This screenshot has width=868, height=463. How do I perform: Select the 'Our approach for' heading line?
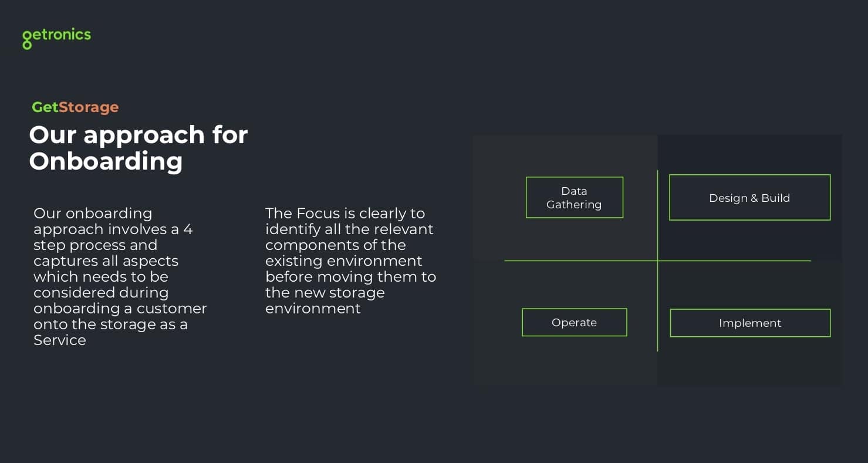(139, 135)
